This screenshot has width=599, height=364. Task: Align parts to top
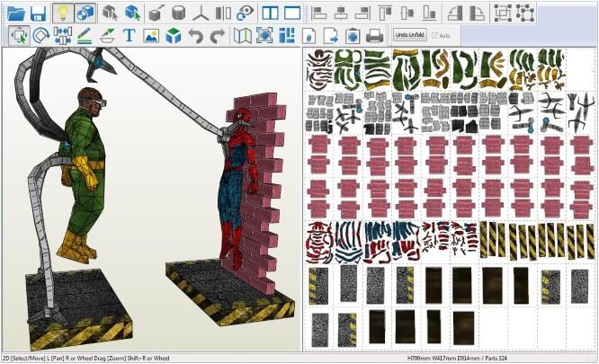(385, 13)
